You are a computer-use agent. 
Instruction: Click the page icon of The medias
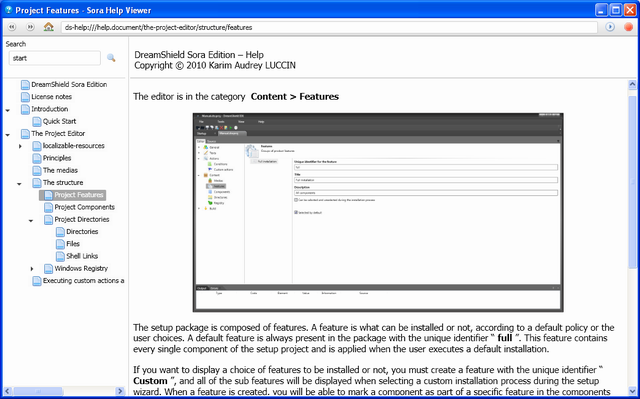(37, 171)
